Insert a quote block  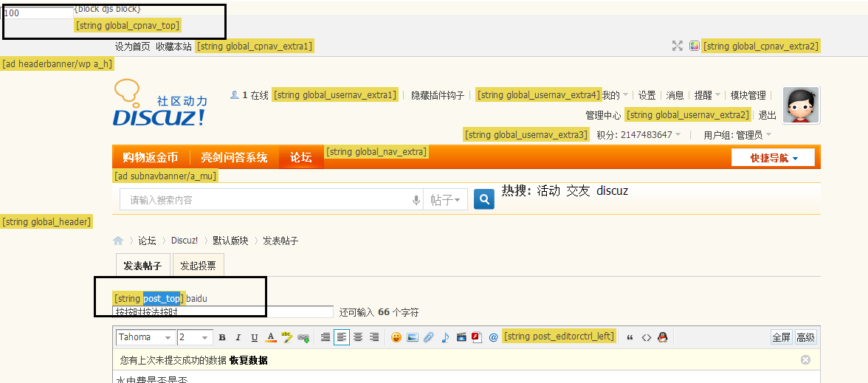click(630, 337)
